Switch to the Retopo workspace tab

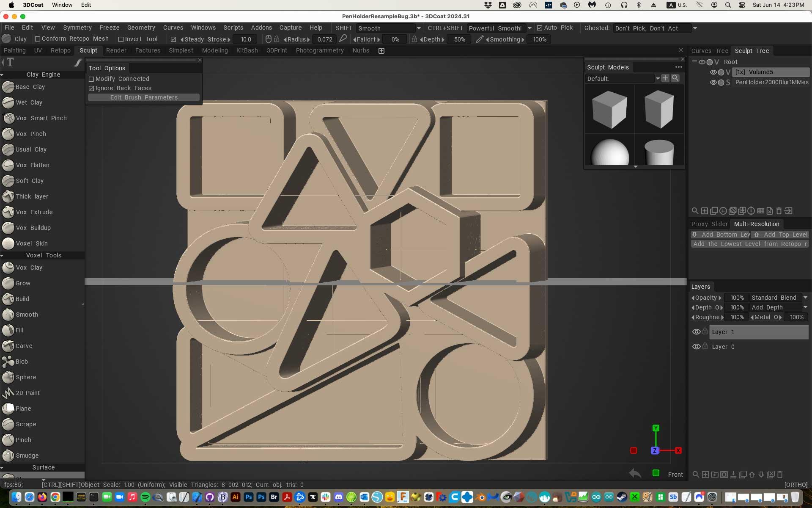point(60,50)
